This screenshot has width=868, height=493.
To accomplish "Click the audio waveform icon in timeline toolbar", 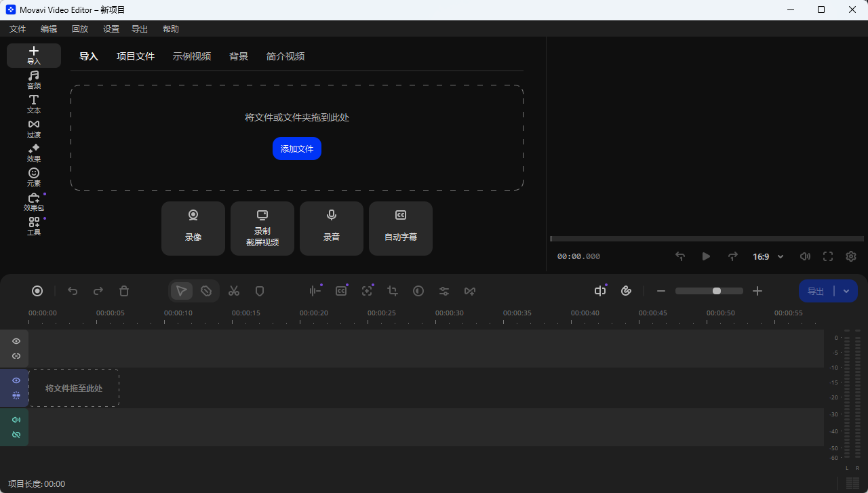I will point(315,291).
